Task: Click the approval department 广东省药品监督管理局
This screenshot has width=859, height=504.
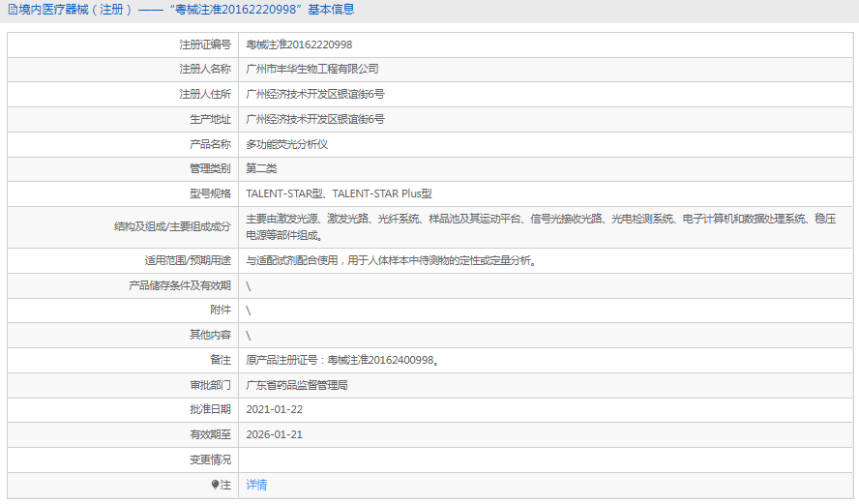Action: 296,385
